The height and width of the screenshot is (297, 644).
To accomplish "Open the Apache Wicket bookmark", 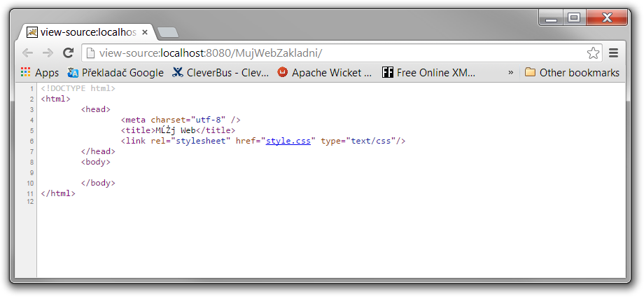I will coord(325,73).
